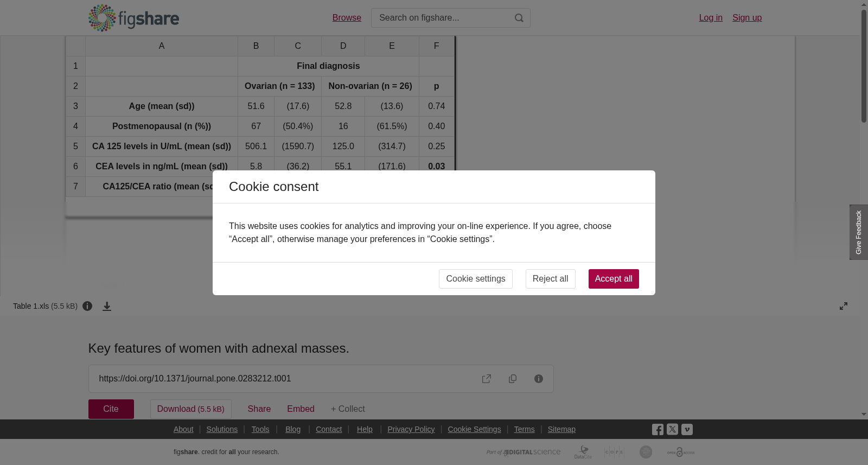Accept all cookies

[614, 279]
